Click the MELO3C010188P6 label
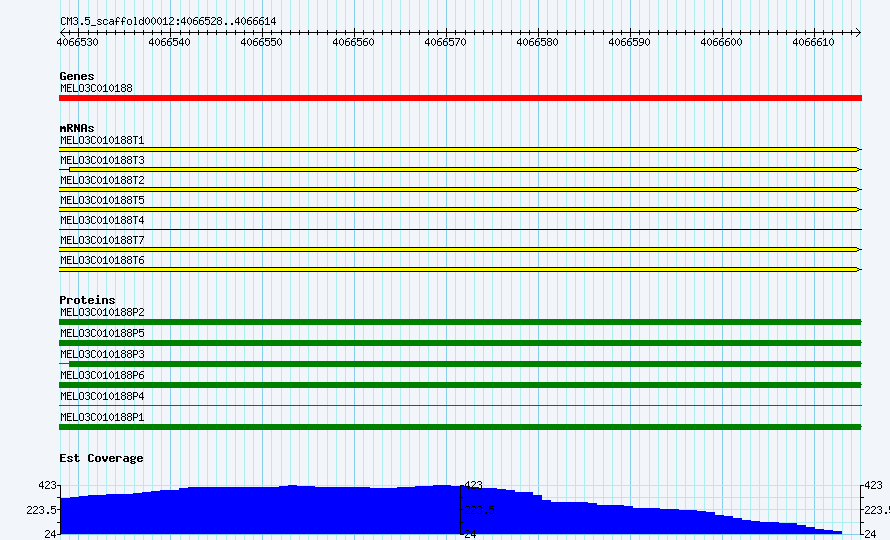The width and height of the screenshot is (890, 540). point(102,375)
